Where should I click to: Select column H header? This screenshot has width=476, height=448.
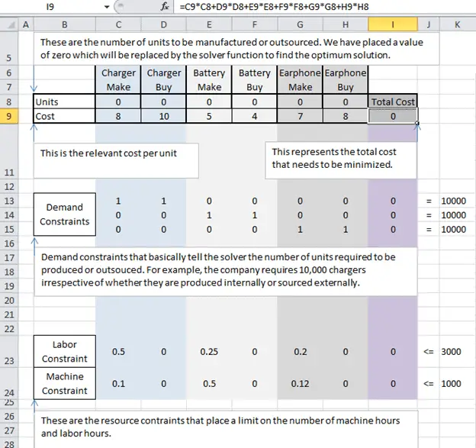[x=346, y=24]
